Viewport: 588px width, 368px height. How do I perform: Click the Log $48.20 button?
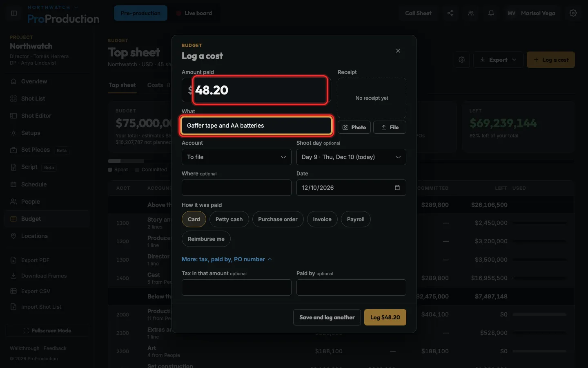(385, 317)
